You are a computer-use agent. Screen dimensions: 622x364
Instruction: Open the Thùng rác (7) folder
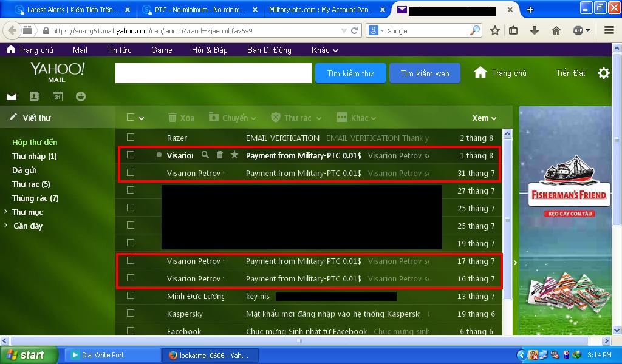pyautogui.click(x=35, y=198)
